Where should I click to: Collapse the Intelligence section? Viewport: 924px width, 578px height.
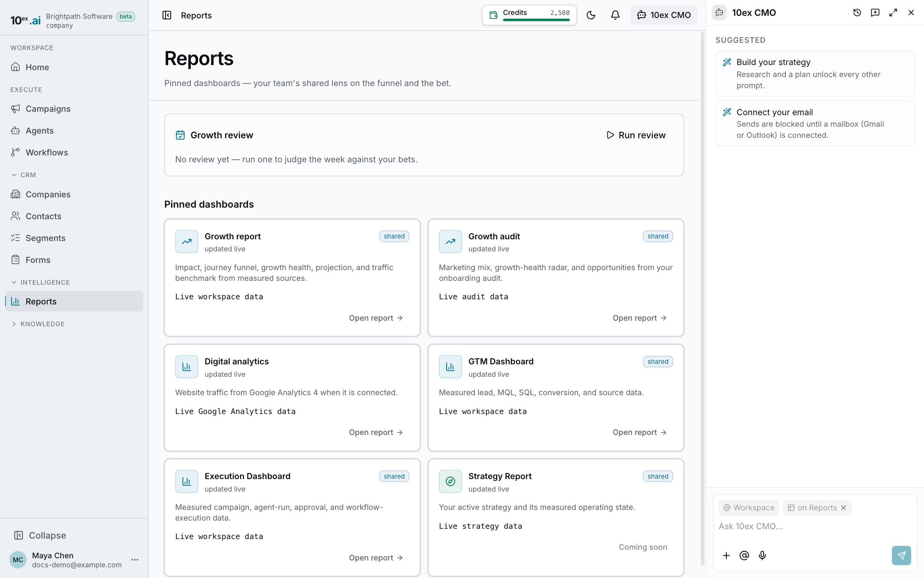point(40,283)
